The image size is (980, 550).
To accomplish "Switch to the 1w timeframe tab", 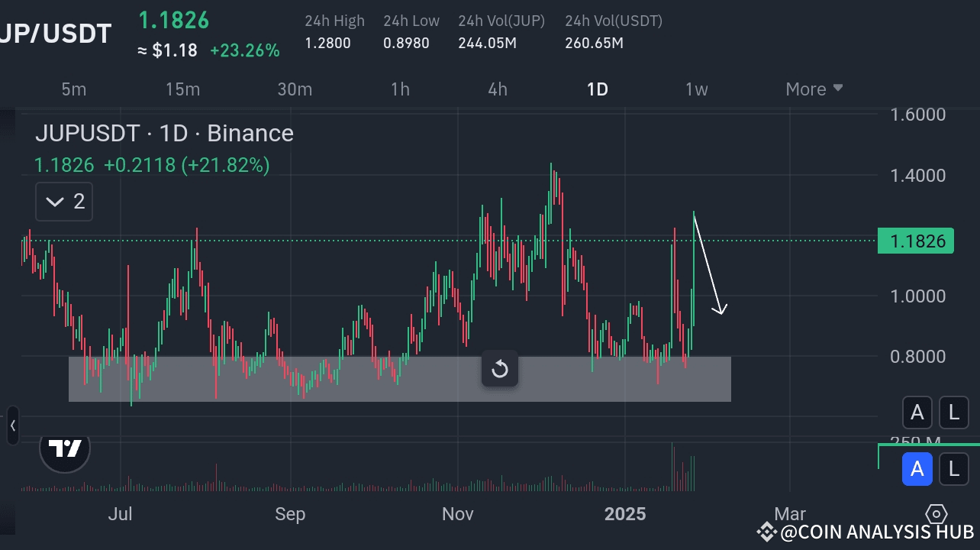I will [696, 89].
